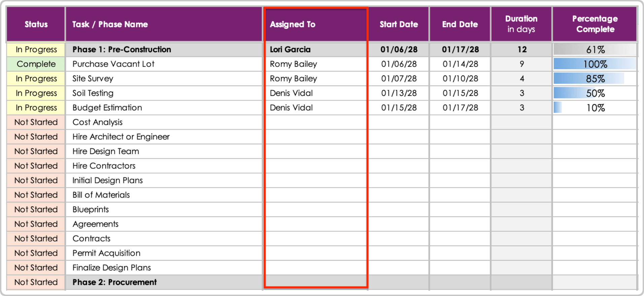Select the Complete status cell
The width and height of the screenshot is (644, 296).
[x=36, y=64]
